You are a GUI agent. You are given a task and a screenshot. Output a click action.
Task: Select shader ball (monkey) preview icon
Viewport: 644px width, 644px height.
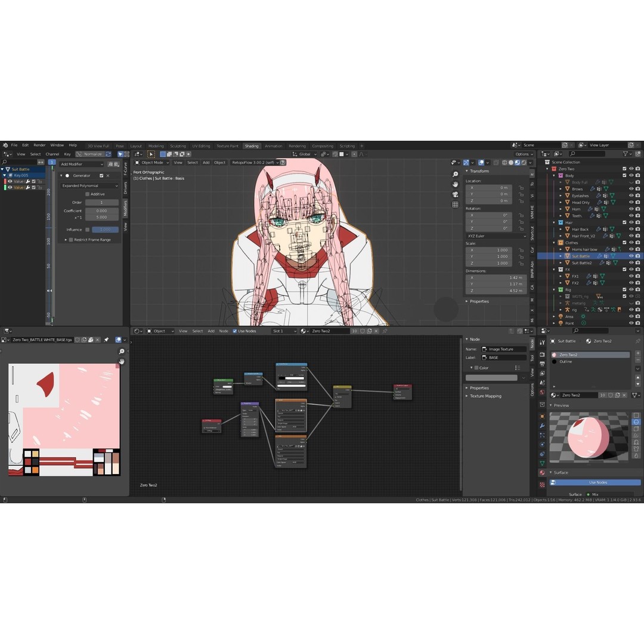coord(636,442)
